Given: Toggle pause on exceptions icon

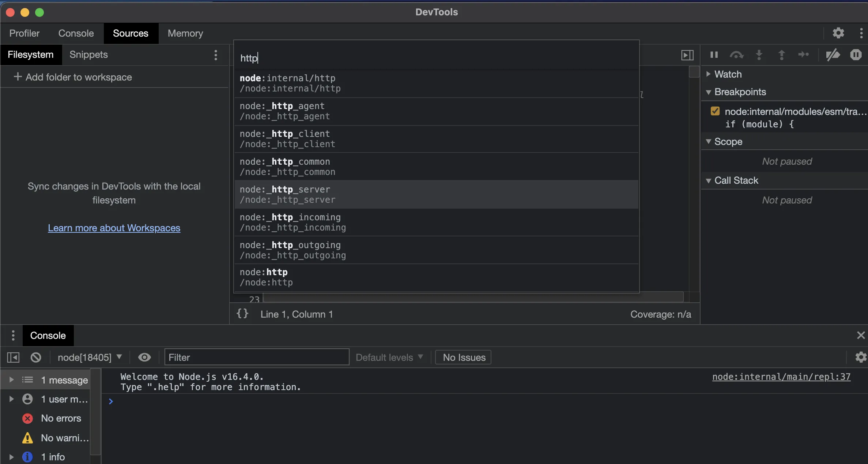Looking at the screenshot, I should (x=856, y=55).
